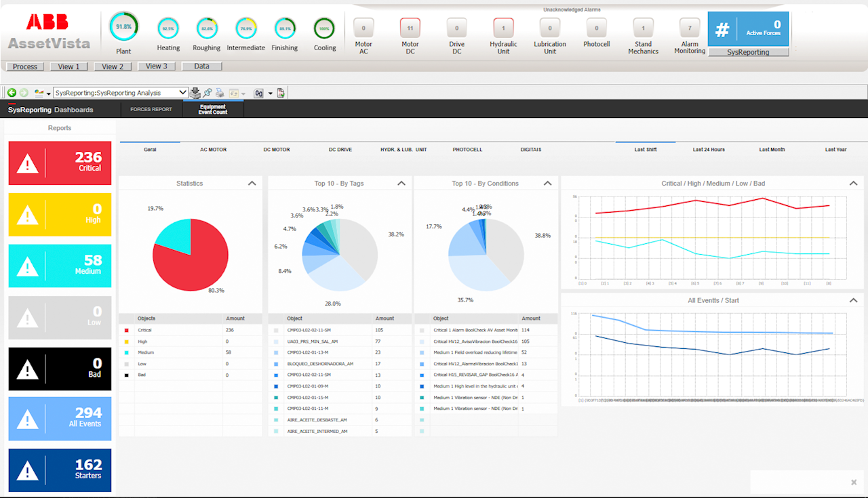Select the DC MOTOR category tab
868x498 pixels.
click(x=277, y=149)
